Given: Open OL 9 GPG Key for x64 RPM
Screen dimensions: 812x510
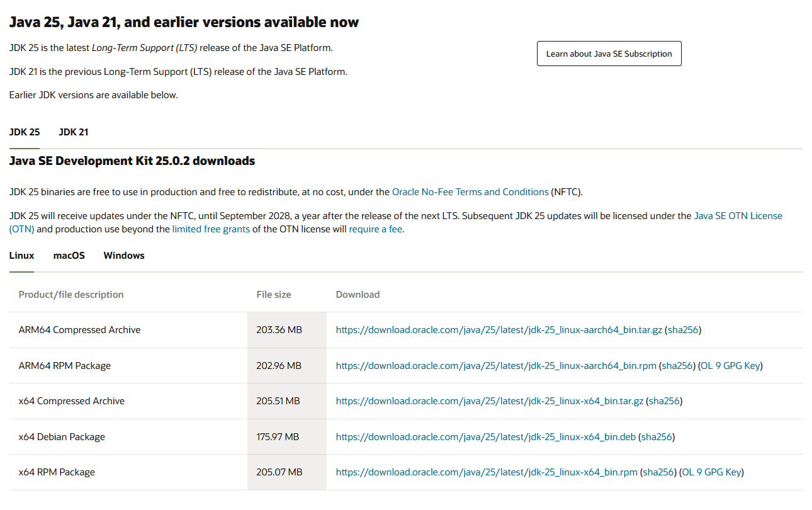Looking at the screenshot, I should coord(712,472).
